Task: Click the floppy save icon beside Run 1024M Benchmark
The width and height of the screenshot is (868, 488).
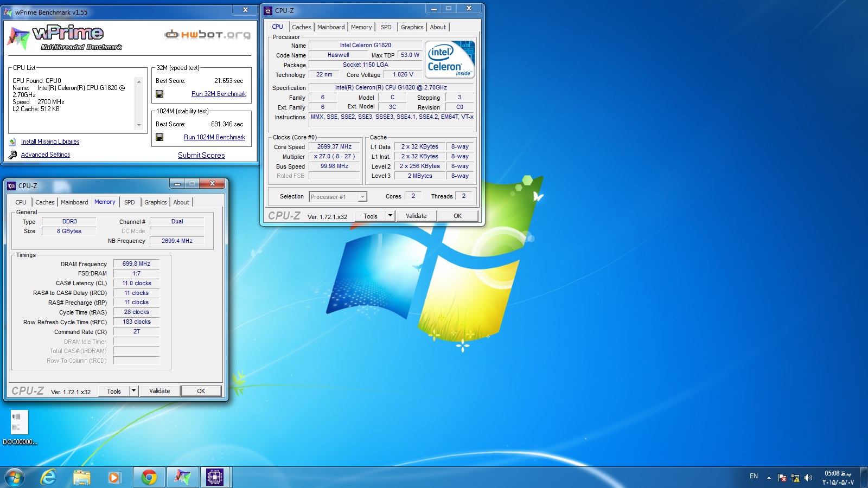Action: coord(159,137)
